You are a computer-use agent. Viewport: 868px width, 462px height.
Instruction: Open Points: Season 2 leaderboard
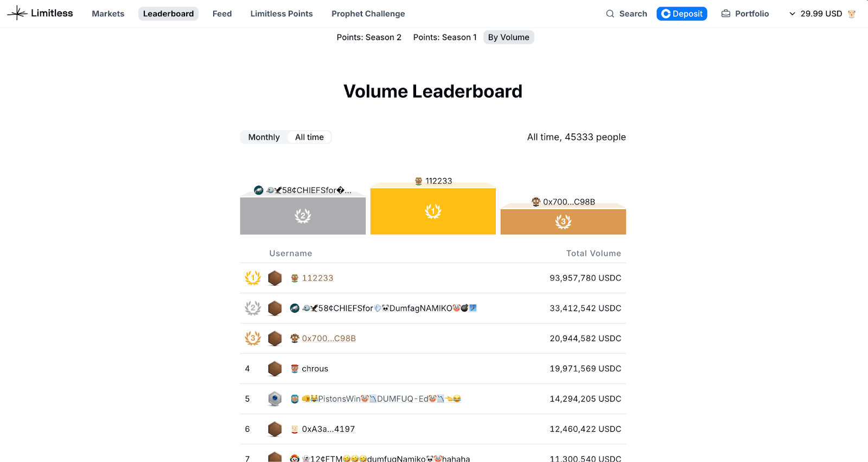pos(369,37)
